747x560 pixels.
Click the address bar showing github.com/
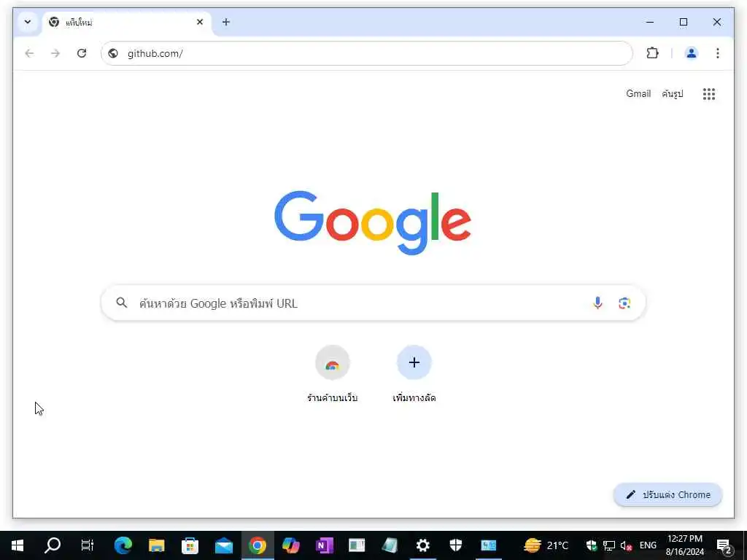coord(367,53)
